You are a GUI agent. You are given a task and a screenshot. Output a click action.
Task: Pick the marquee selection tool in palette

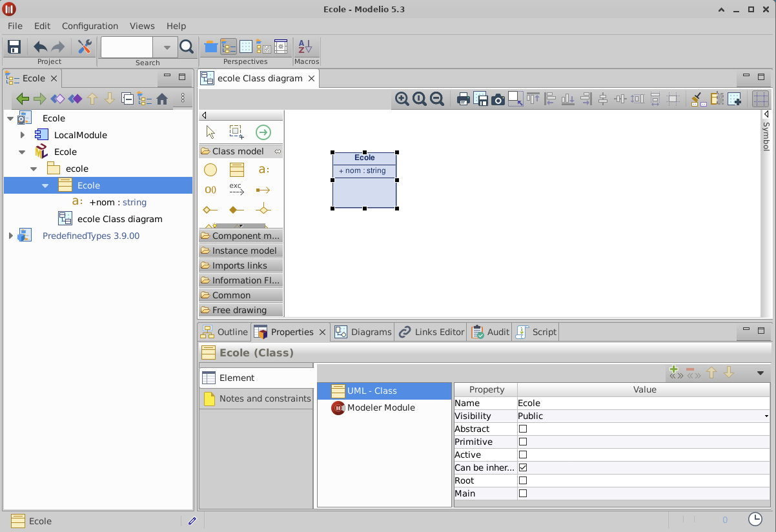(236, 132)
